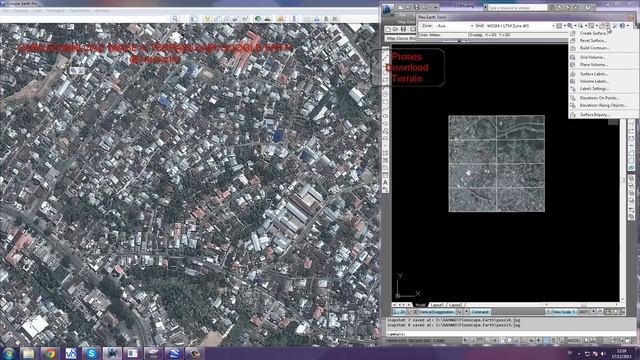Open Grid Volume menu entry
Viewport: 640px width, 360px height.
pos(593,57)
